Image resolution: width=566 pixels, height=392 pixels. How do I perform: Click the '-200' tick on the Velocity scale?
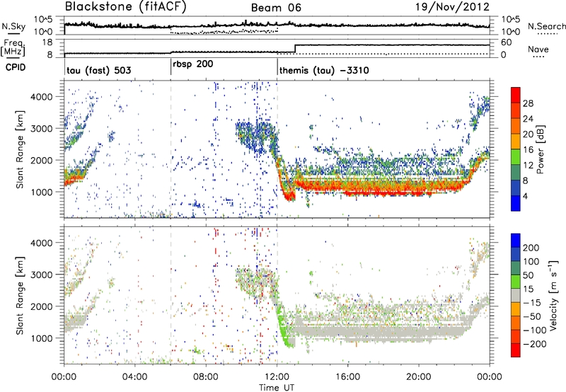(534, 344)
